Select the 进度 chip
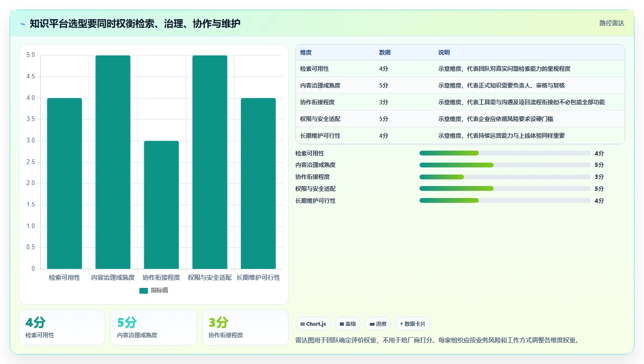Image resolution: width=644 pixels, height=364 pixels. tap(378, 324)
